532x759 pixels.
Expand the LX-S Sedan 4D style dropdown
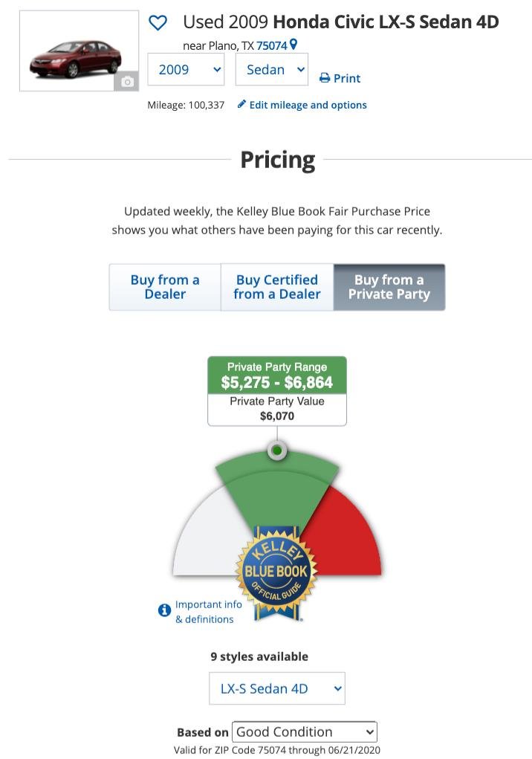click(x=276, y=688)
